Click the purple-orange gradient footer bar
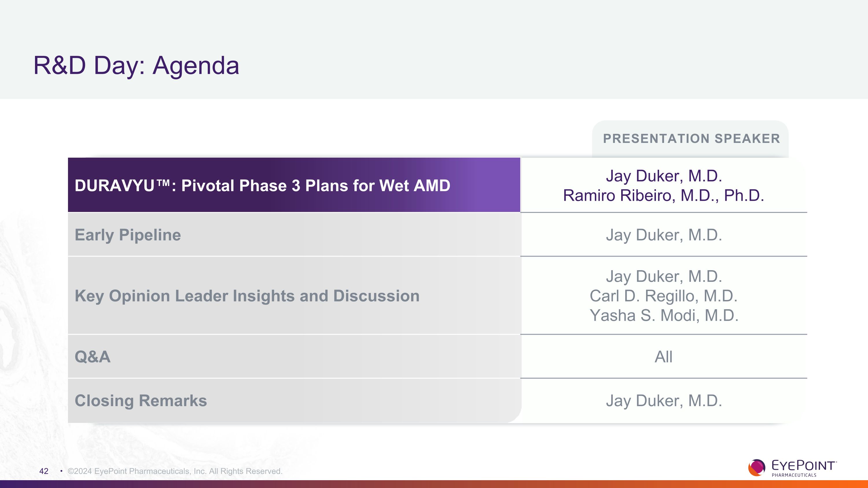 434,484
